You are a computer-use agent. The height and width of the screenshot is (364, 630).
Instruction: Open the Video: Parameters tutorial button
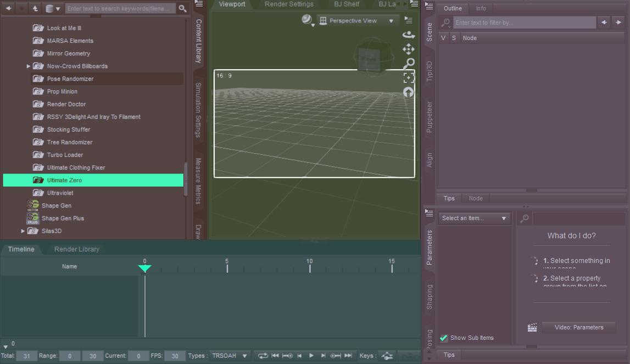click(578, 327)
